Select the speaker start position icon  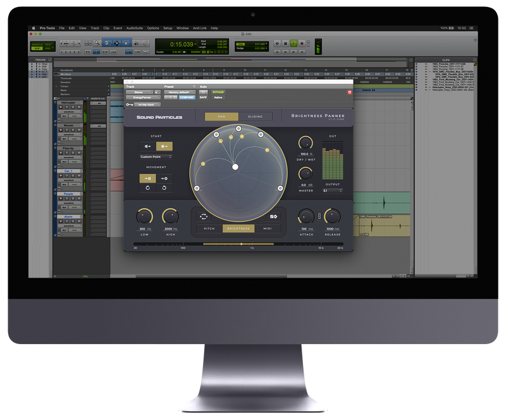point(148,145)
